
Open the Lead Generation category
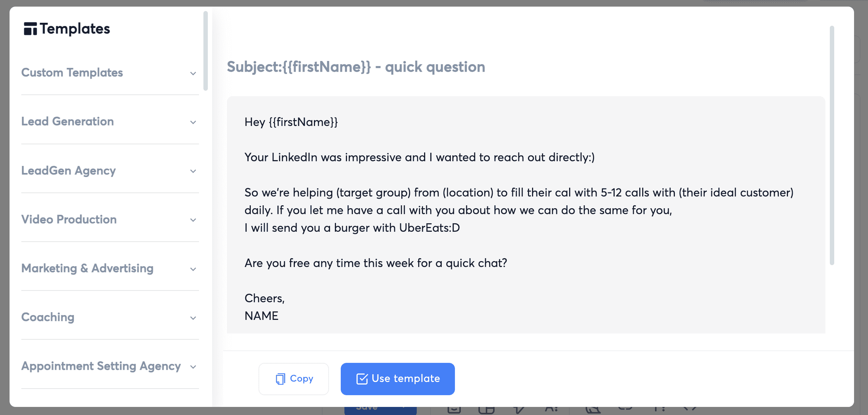tap(68, 122)
